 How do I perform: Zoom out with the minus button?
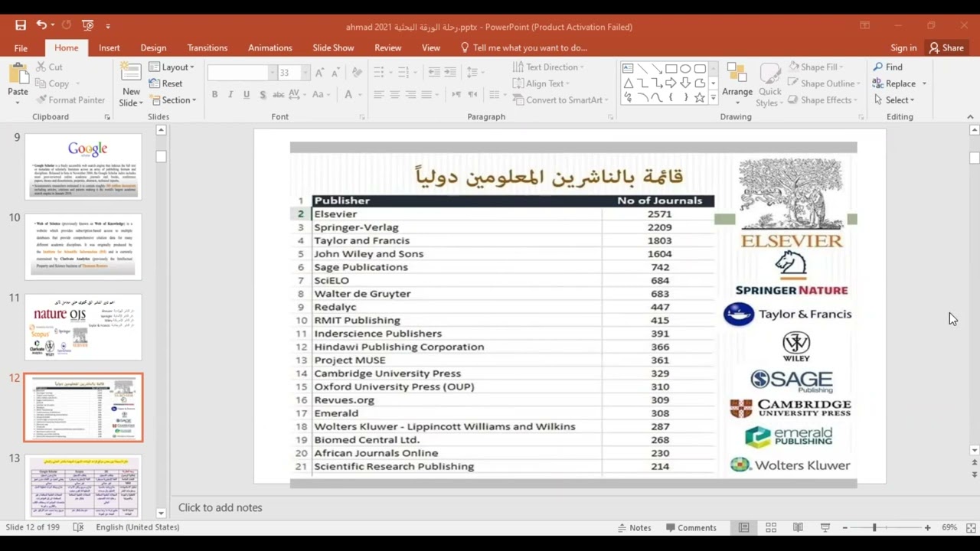point(844,527)
